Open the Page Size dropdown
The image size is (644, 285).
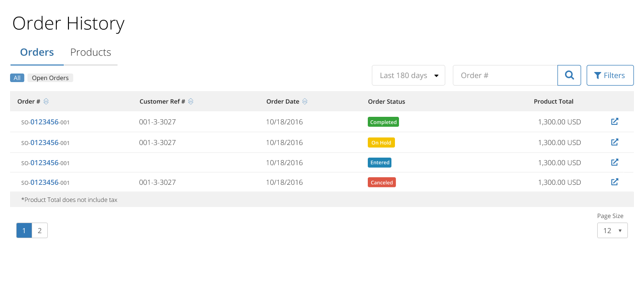click(x=612, y=230)
